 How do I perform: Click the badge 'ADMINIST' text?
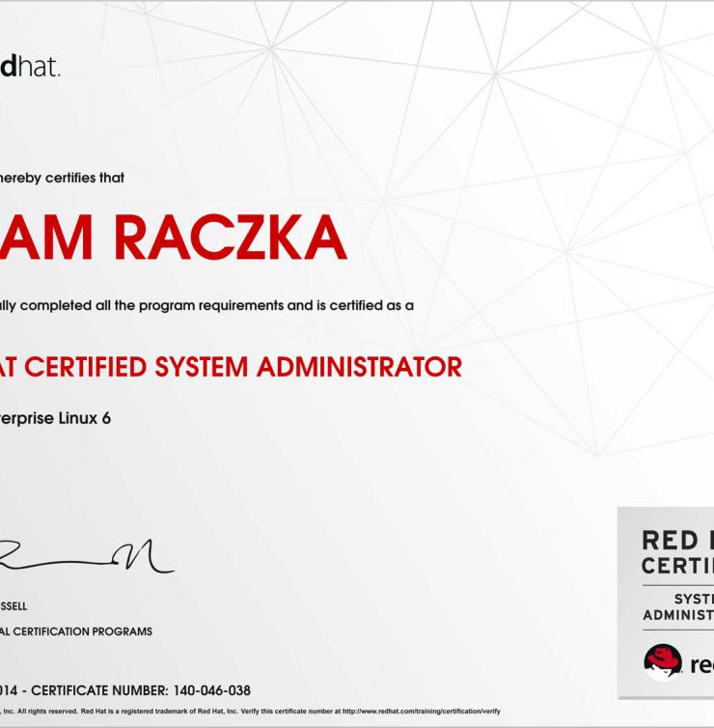tap(678, 615)
